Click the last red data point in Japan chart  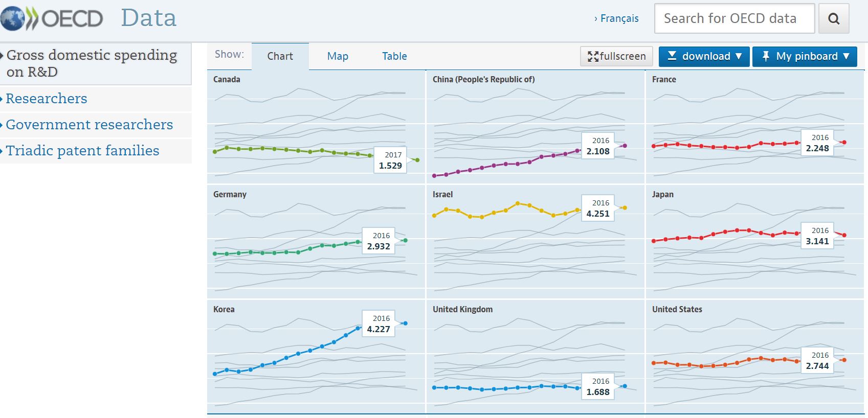click(x=844, y=235)
